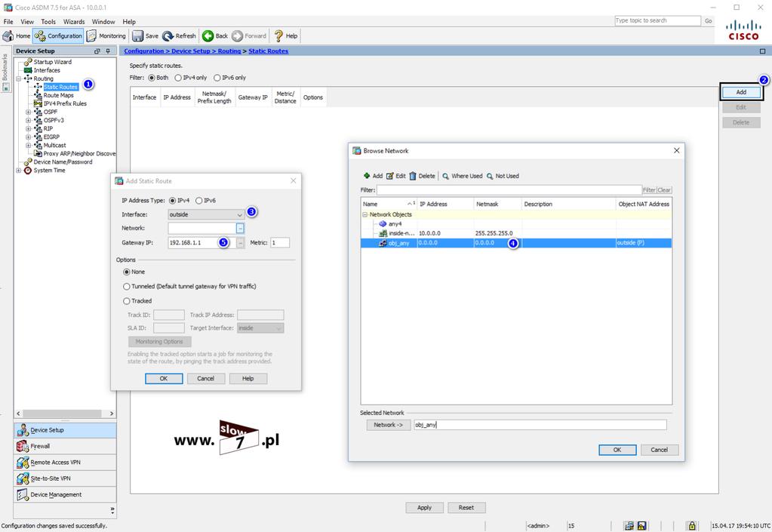Click the Save toolbar icon
The width and height of the screenshot is (772, 532).
pos(138,36)
